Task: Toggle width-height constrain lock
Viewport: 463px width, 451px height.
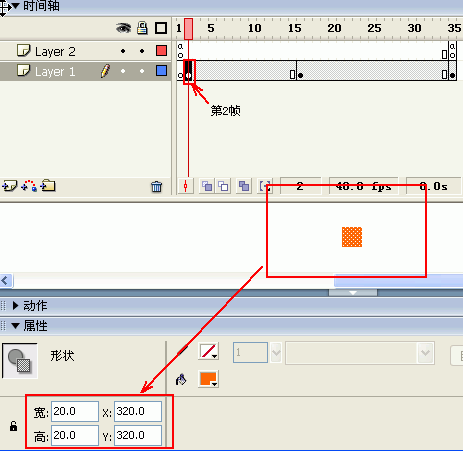Action: coord(13,426)
